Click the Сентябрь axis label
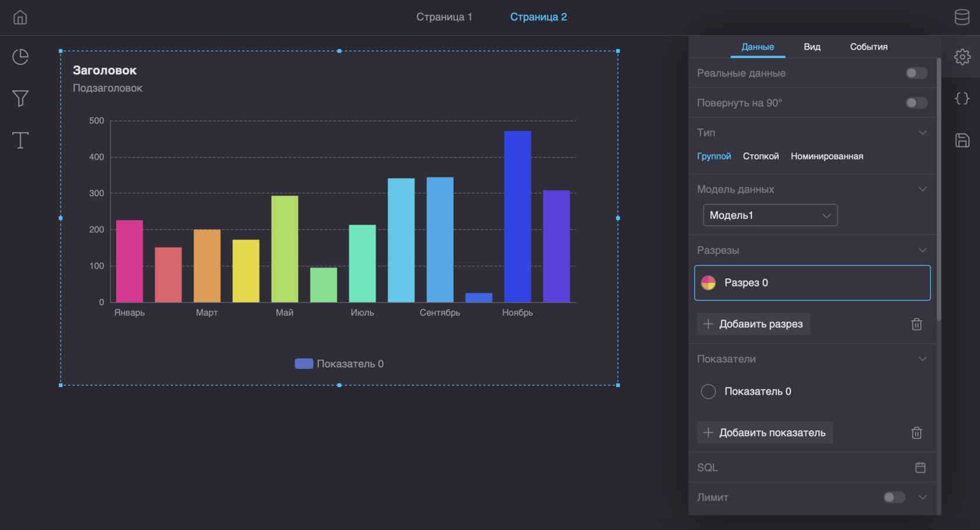This screenshot has height=530, width=980. coord(440,312)
